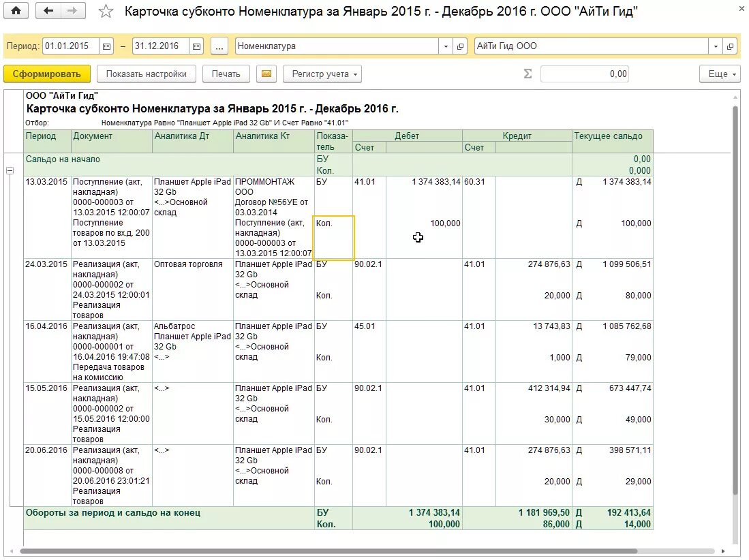Open the Регистр учета dropdown menu
The height and width of the screenshot is (560, 749).
[x=322, y=74]
